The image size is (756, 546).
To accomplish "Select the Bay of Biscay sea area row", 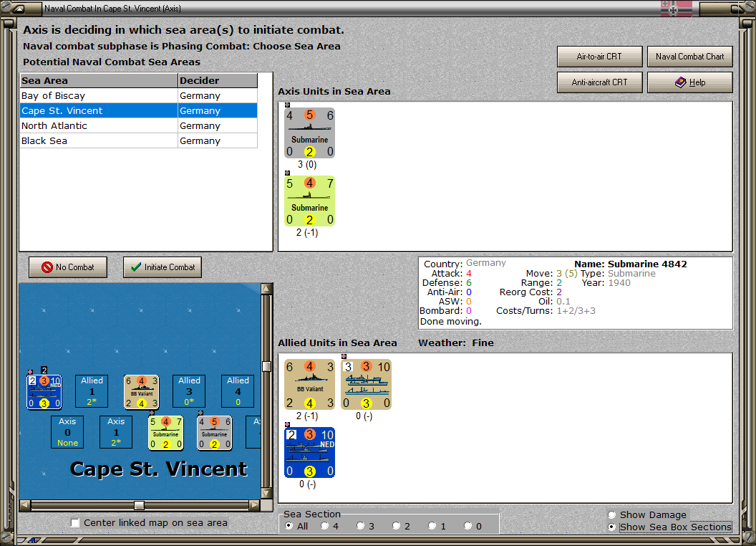I will click(x=139, y=95).
